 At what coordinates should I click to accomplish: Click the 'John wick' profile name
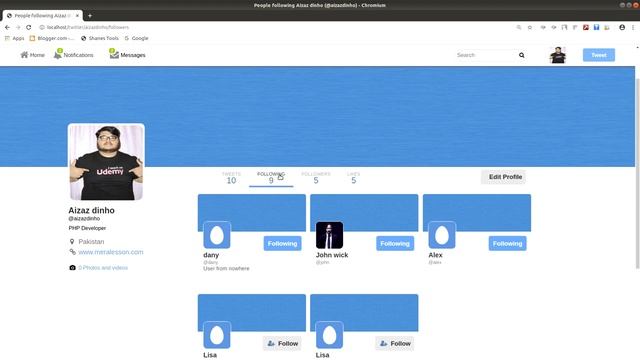point(332,255)
